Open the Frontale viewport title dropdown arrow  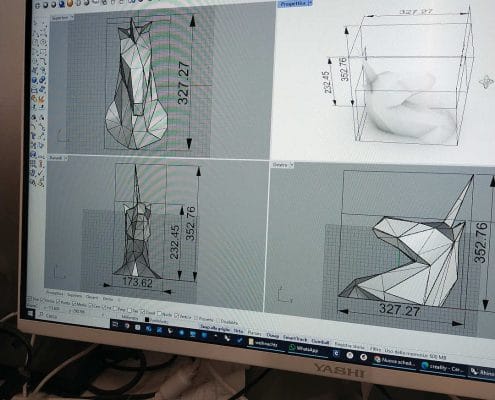(66, 158)
